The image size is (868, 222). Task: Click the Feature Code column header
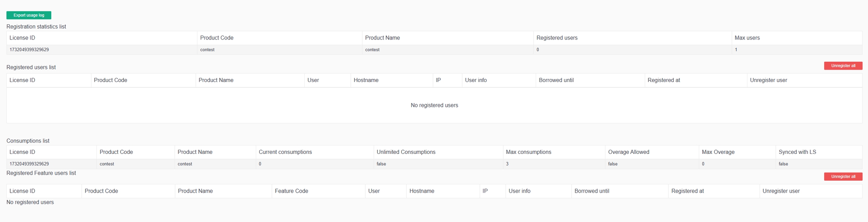(x=291, y=191)
